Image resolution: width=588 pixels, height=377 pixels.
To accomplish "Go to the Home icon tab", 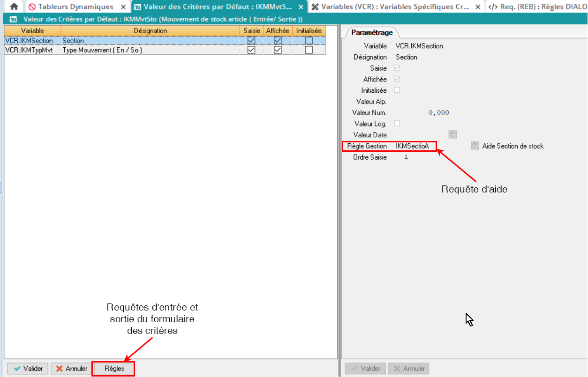I will (14, 7).
